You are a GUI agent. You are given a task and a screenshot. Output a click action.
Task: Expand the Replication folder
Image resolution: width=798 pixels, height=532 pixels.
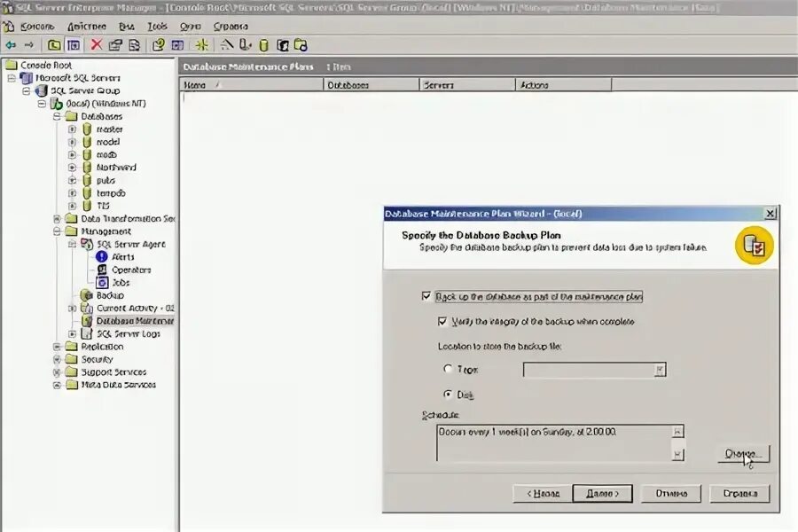tap(57, 347)
